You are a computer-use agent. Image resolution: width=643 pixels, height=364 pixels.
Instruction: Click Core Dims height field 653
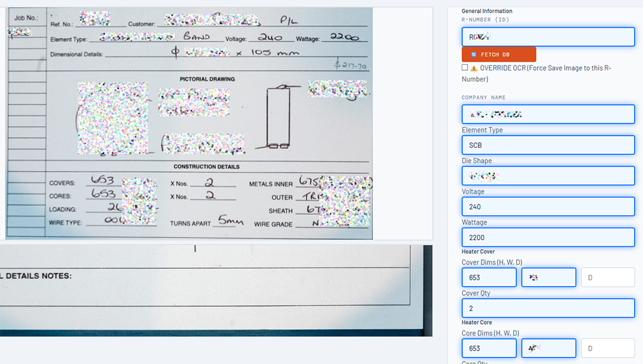tap(489, 348)
